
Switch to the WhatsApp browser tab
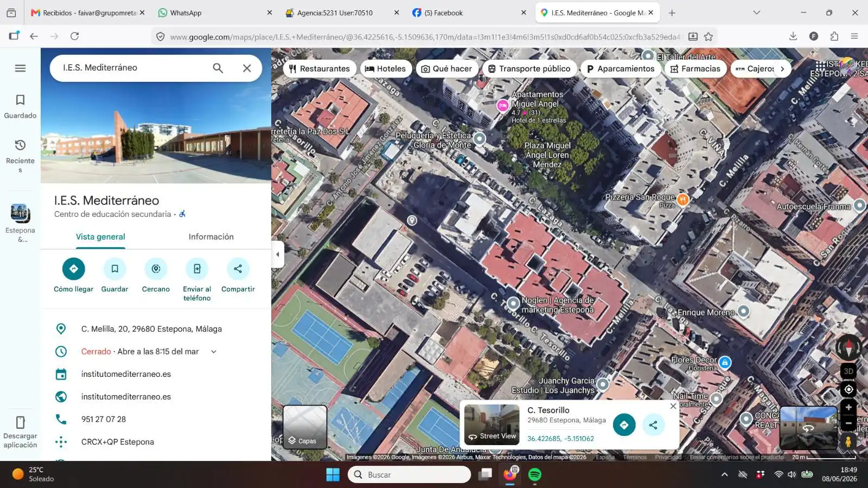[x=215, y=12]
